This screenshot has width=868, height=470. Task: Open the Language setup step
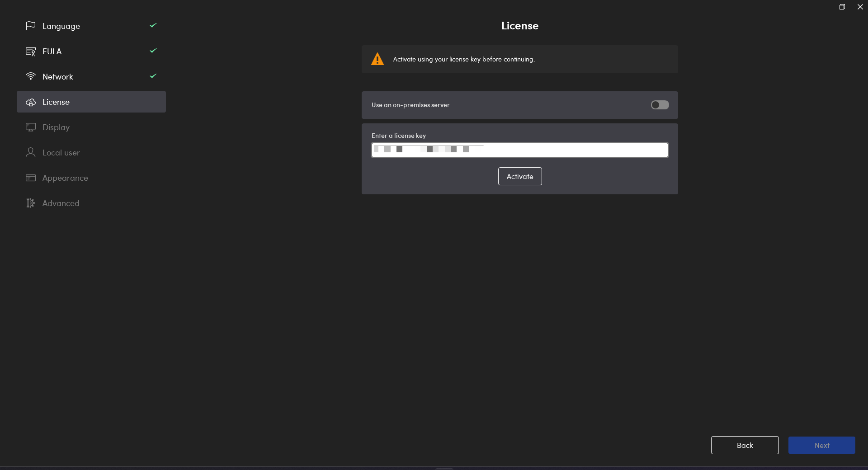click(61, 26)
